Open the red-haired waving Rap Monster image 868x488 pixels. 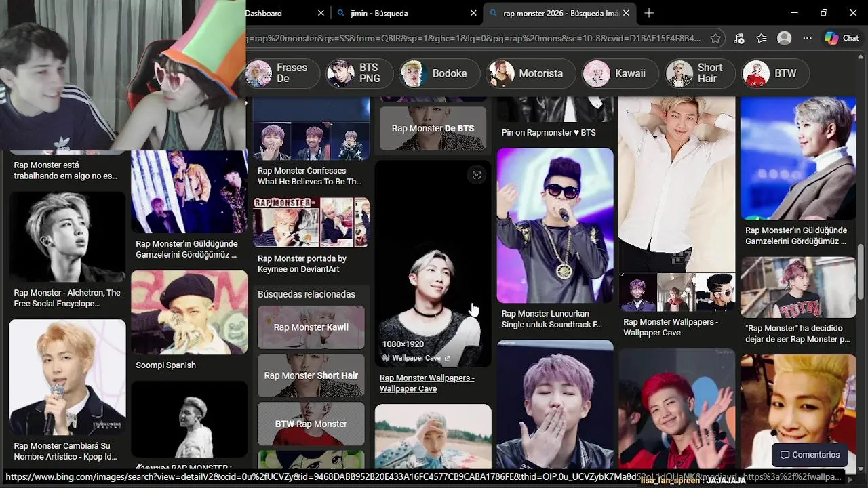(x=677, y=409)
